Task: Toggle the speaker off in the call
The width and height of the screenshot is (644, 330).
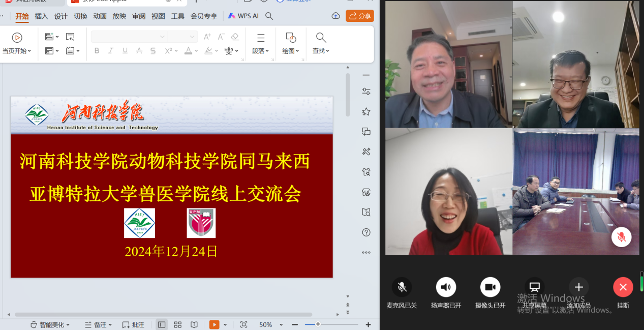Action: [446, 287]
